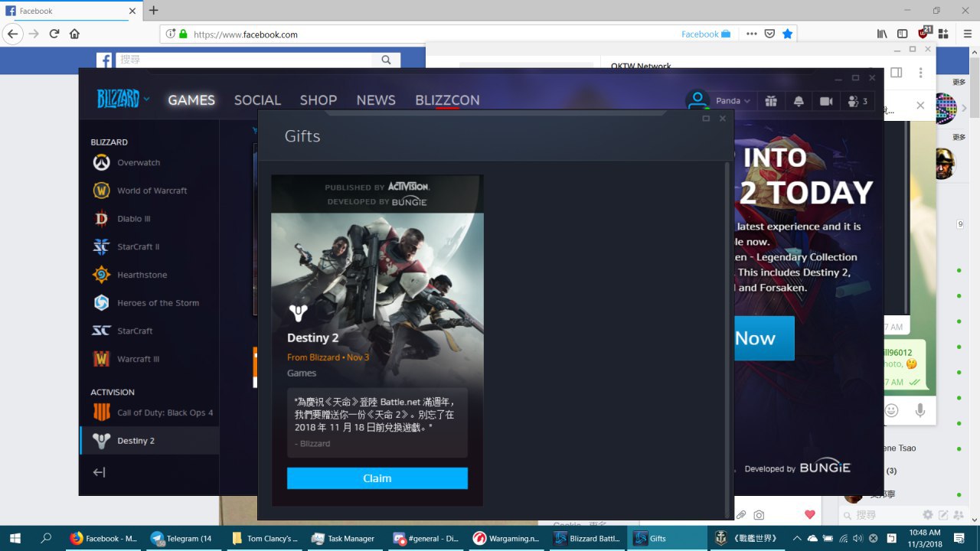Image resolution: width=980 pixels, height=551 pixels.
Task: Open the volume control in system tray
Action: 857,538
